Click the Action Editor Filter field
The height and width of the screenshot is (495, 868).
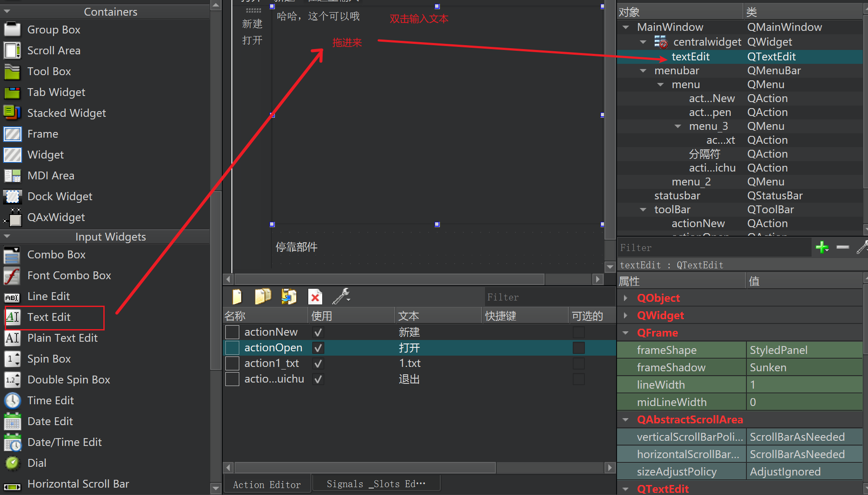550,297
